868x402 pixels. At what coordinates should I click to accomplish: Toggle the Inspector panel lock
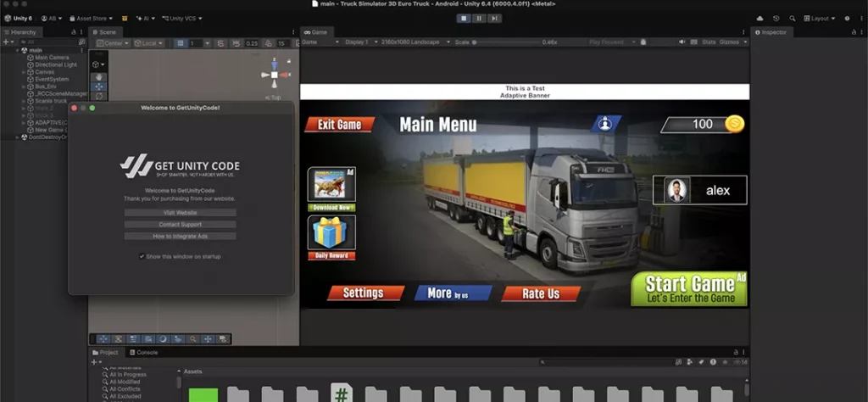click(x=853, y=32)
